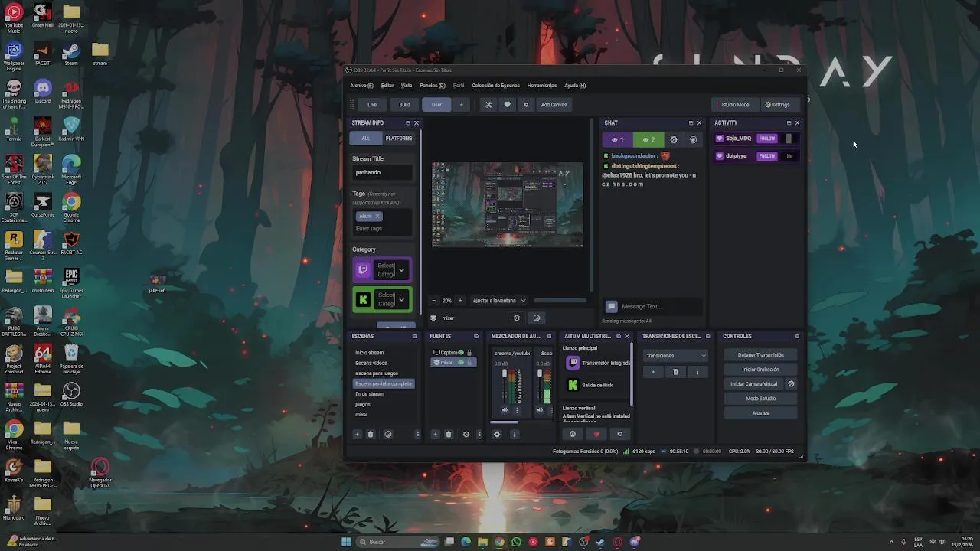Open transition options three-dot menu
Image resolution: width=980 pixels, height=551 pixels.
697,372
